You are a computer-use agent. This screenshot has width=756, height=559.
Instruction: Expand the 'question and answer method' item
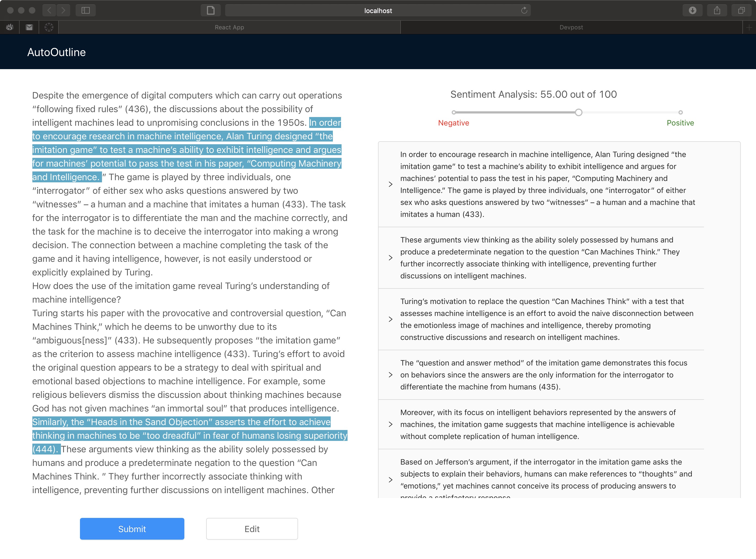click(391, 375)
